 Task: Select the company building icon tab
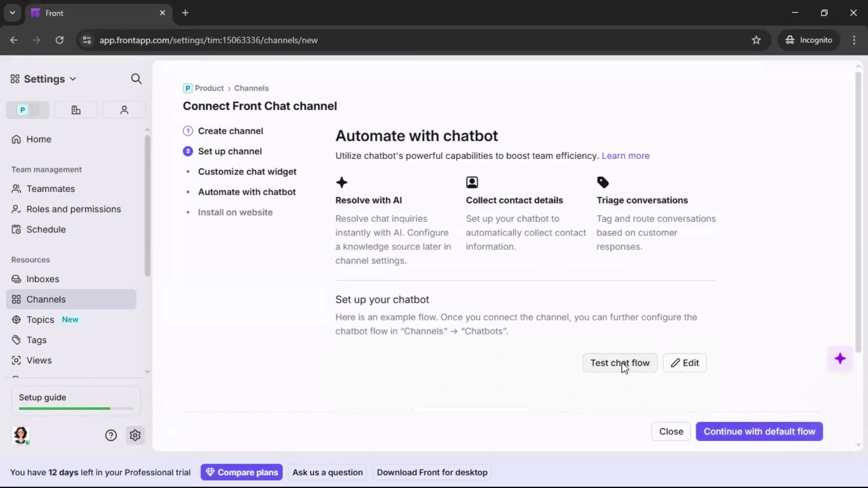pos(76,110)
